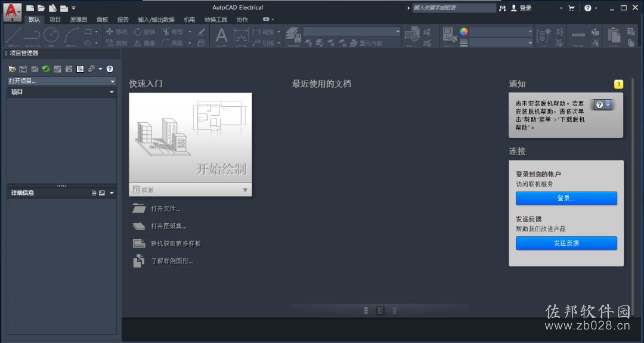The width and height of the screenshot is (644, 343).
Task: Switch to the 默认 ribbon tab
Action: [35, 19]
